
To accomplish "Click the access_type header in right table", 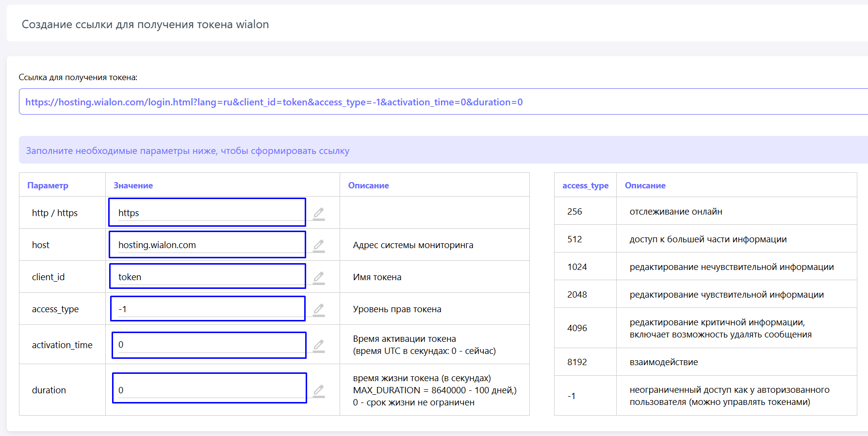I will pos(585,185).
